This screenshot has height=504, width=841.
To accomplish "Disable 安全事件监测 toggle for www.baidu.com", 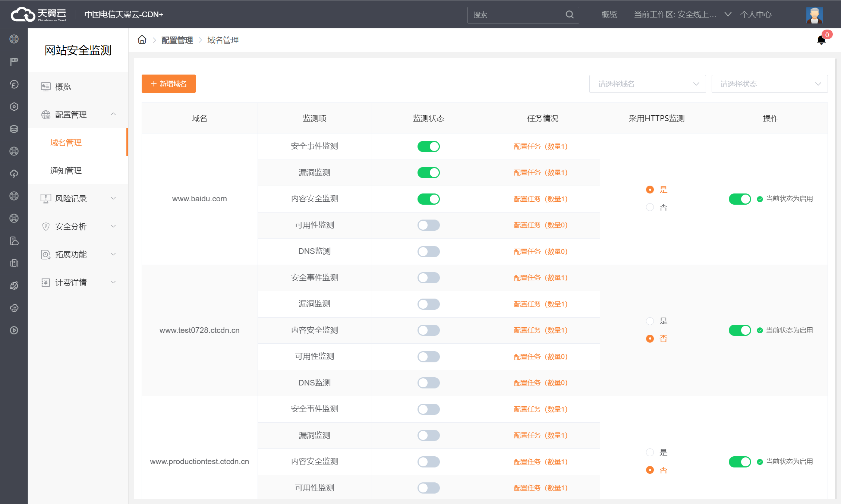I will coord(428,147).
